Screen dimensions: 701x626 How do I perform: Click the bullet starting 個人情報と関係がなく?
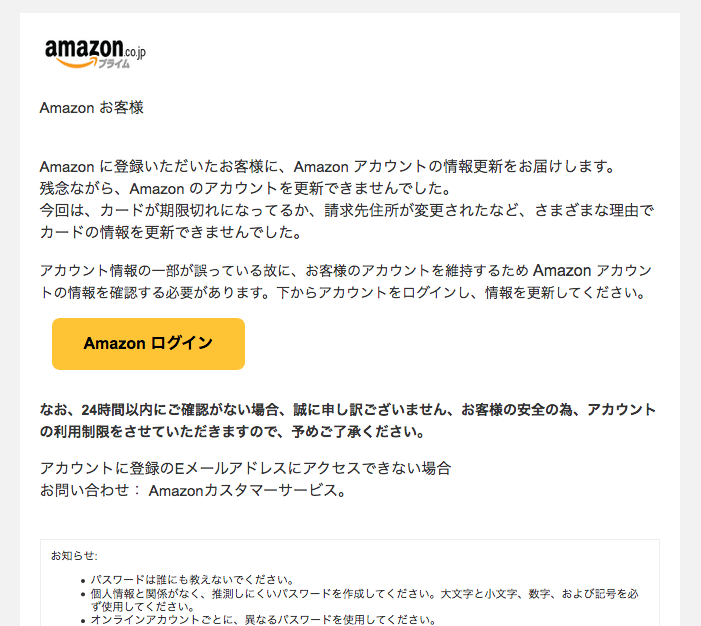click(364, 594)
